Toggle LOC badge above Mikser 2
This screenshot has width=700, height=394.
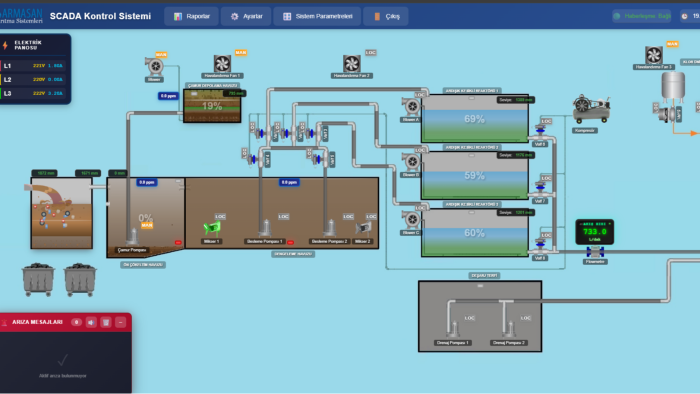pyautogui.click(x=371, y=216)
